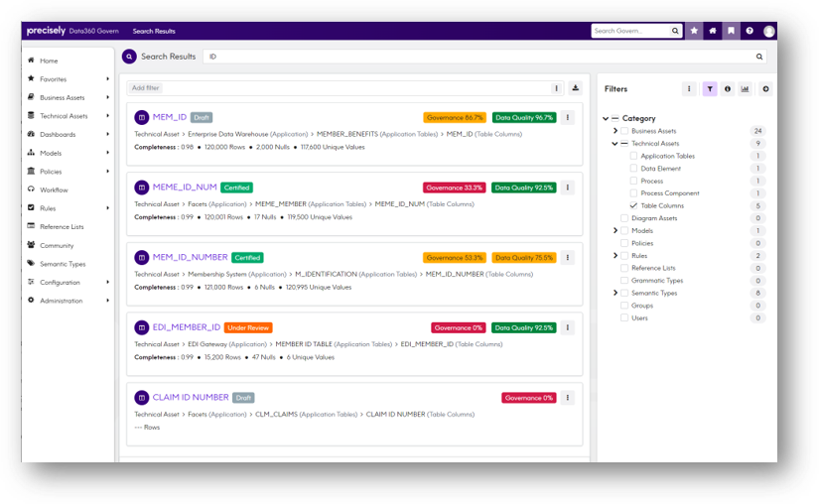Expand the Rules filter node
Viewport: 819px width, 504px height.
point(615,256)
